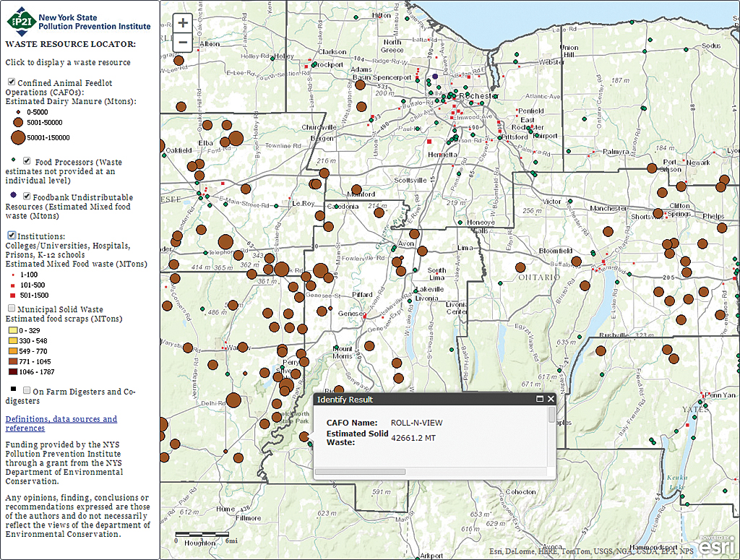Click the 330 - 548 legend swatch
Viewport: 740px width, 560px height.
coord(13,340)
